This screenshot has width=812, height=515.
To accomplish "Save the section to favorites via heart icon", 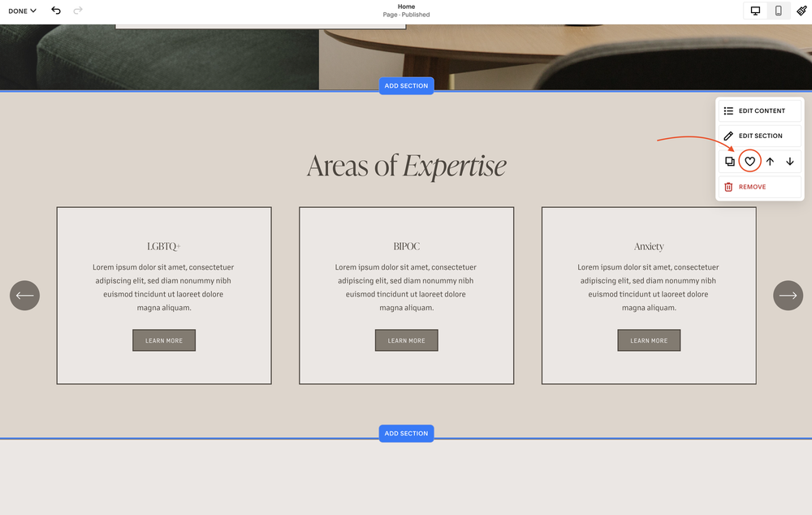I will [749, 161].
